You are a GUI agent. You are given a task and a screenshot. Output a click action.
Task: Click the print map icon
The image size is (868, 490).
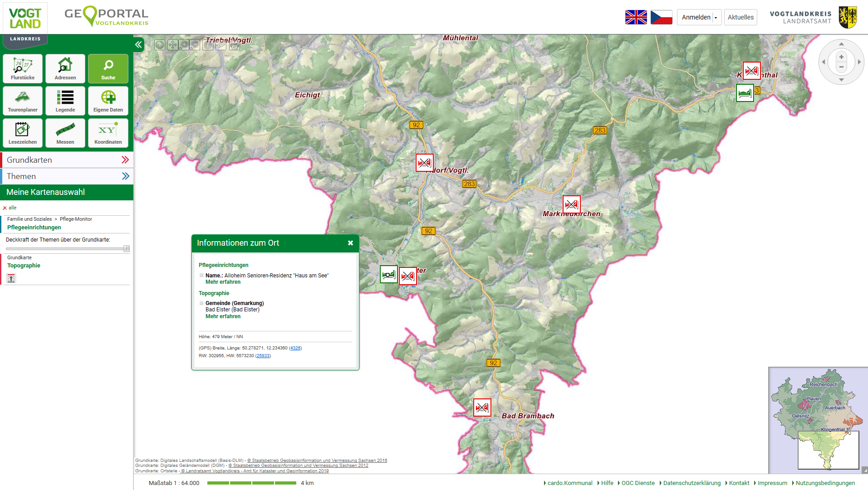pos(234,44)
